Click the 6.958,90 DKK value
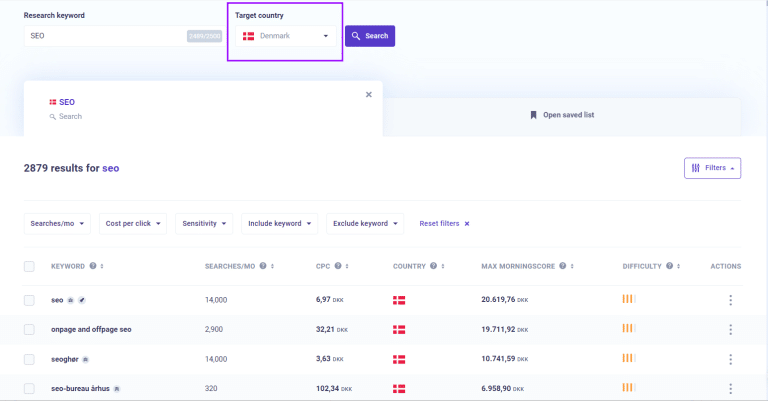The height and width of the screenshot is (401, 768). (x=503, y=389)
